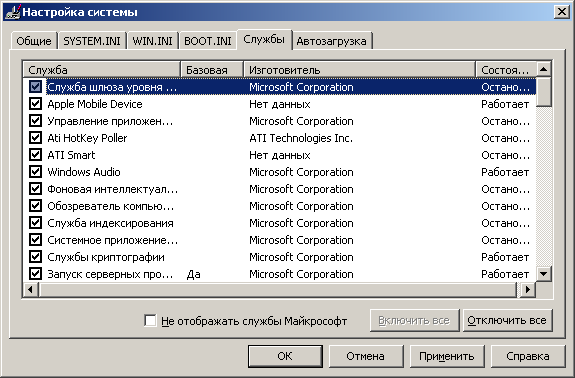
Task: Toggle checkbox for Фоновая интеллектуал… service
Action: pyautogui.click(x=35, y=189)
